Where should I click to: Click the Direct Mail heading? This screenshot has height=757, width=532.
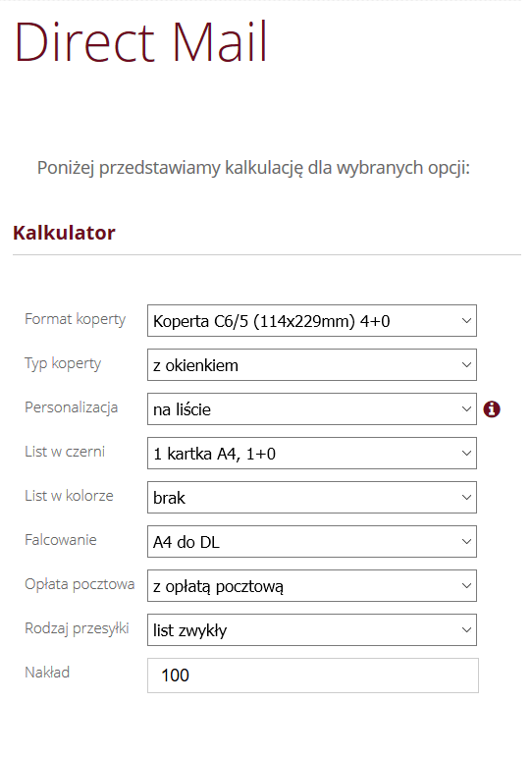coord(140,42)
